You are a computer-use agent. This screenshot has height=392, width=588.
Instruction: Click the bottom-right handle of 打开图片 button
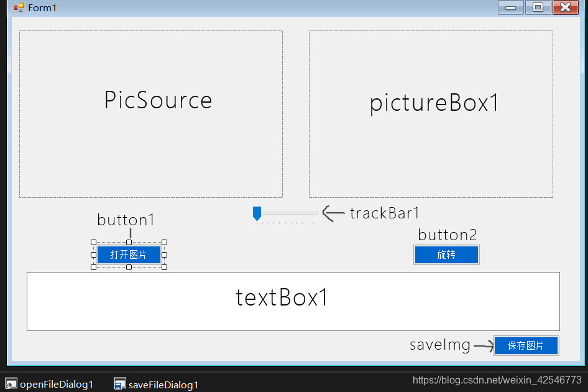(x=164, y=267)
